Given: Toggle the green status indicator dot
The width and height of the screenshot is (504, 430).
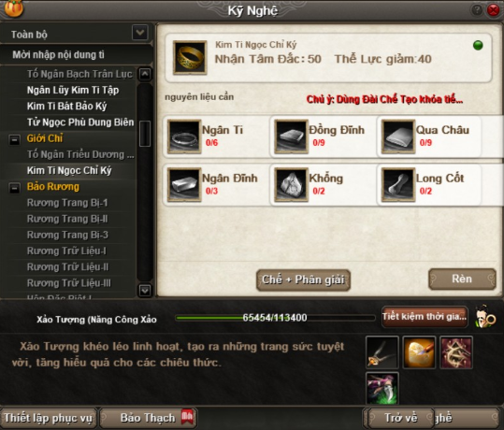Looking at the screenshot, I should coord(478,45).
